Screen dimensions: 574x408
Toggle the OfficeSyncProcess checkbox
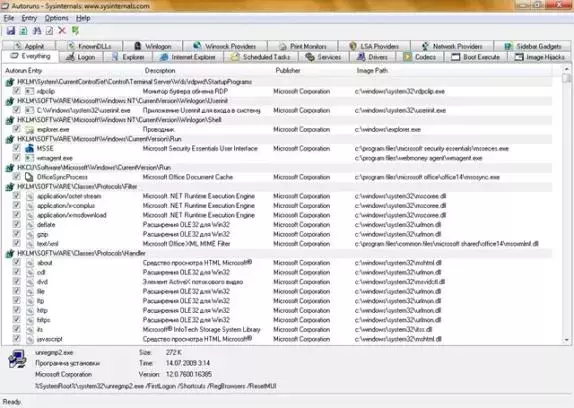pos(16,177)
